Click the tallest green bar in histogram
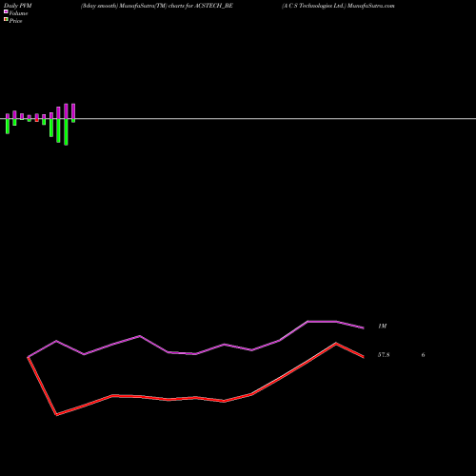The width and height of the screenshot is (476, 476). [66, 132]
